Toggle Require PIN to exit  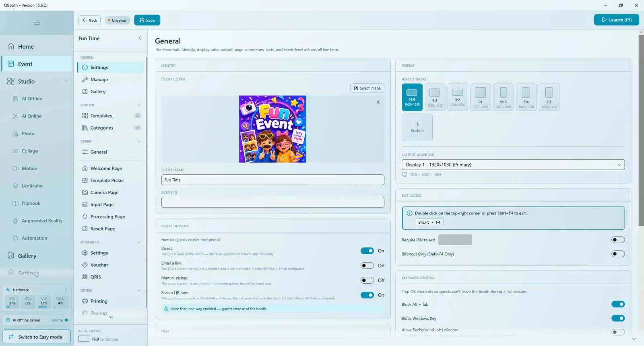pyautogui.click(x=618, y=240)
